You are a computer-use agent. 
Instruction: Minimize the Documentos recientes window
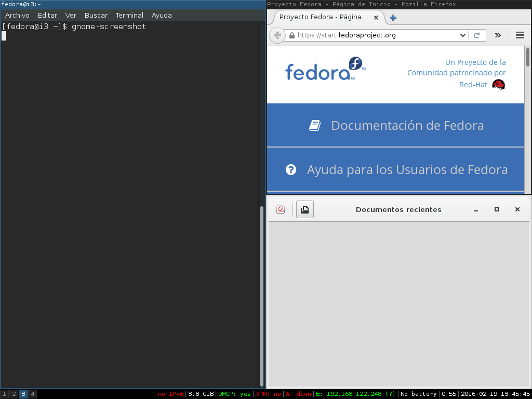476,210
